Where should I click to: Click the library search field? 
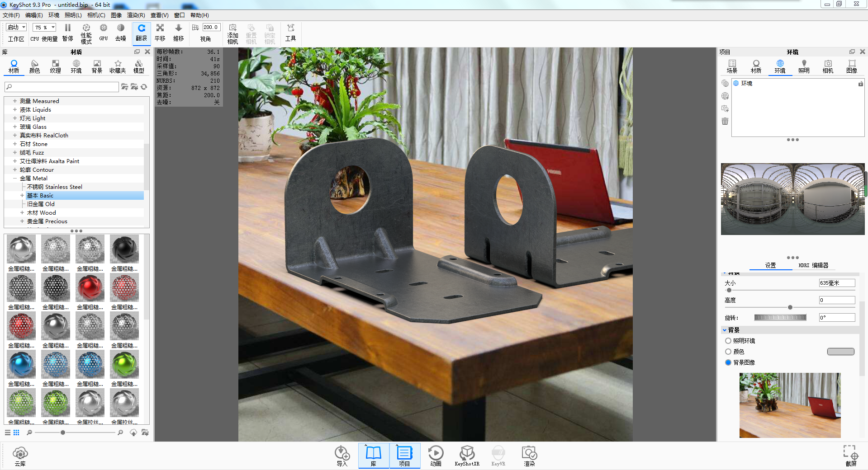click(x=62, y=87)
